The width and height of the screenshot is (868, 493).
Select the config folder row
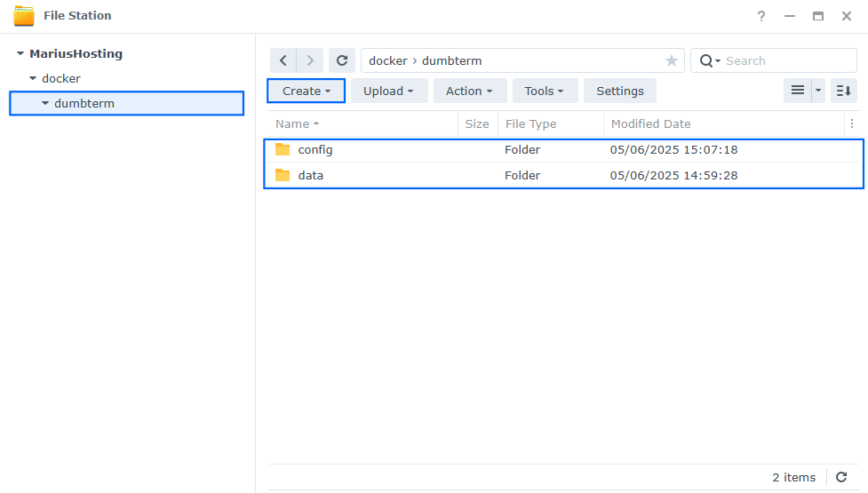pos(563,149)
